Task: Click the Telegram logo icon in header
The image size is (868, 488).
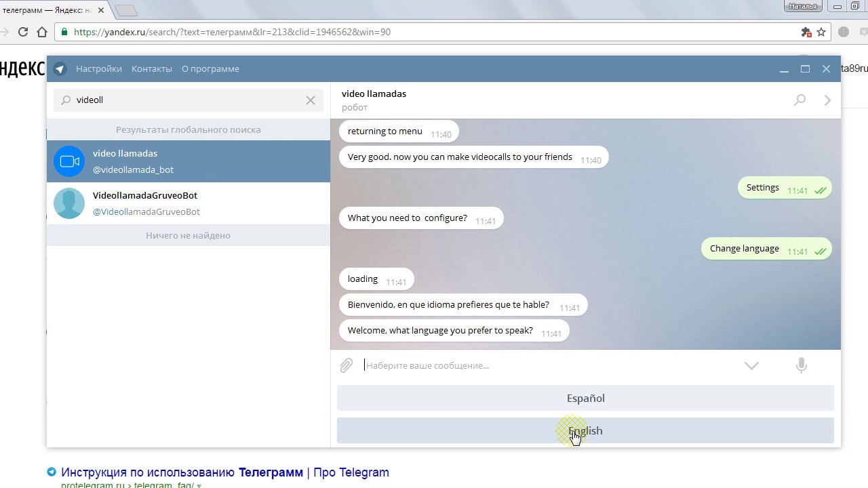Action: [x=60, y=68]
